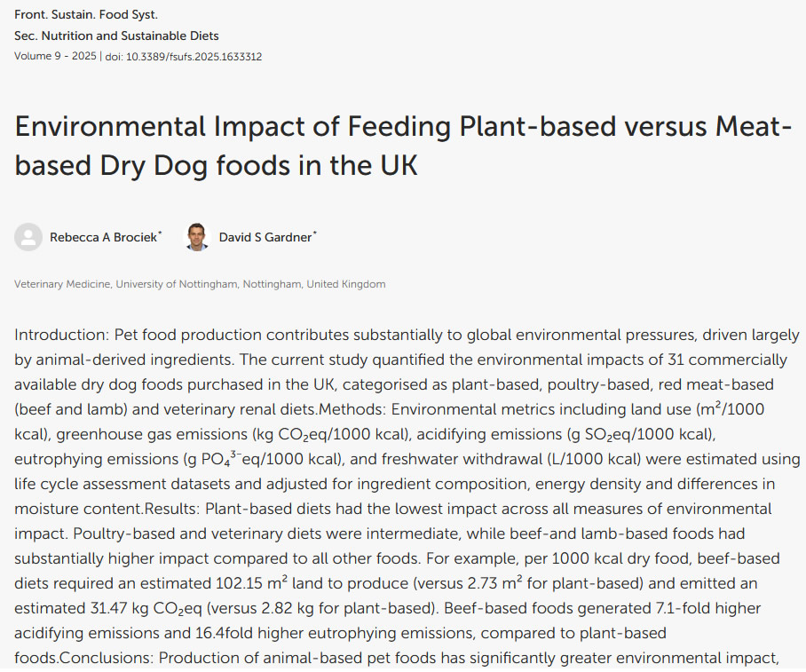Click the article title heading

coord(402,146)
